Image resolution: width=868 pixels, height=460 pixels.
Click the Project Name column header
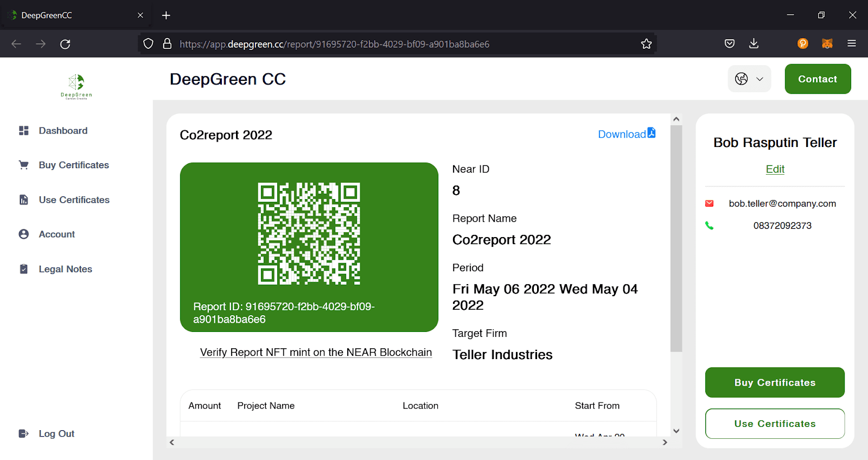266,406
